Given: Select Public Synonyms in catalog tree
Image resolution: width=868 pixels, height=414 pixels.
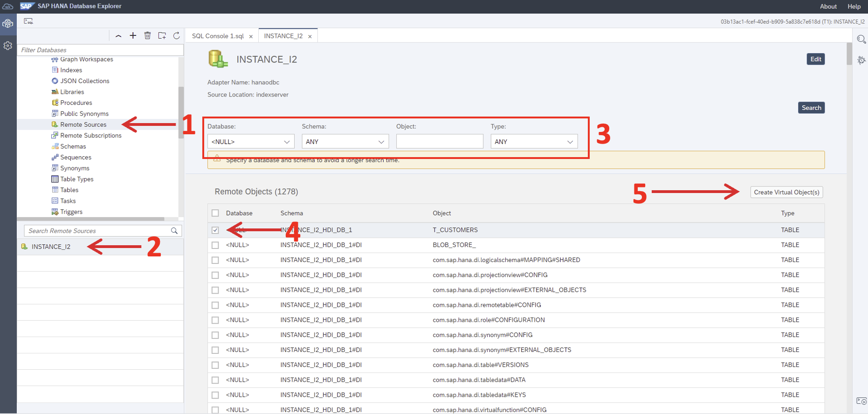Looking at the screenshot, I should point(84,114).
